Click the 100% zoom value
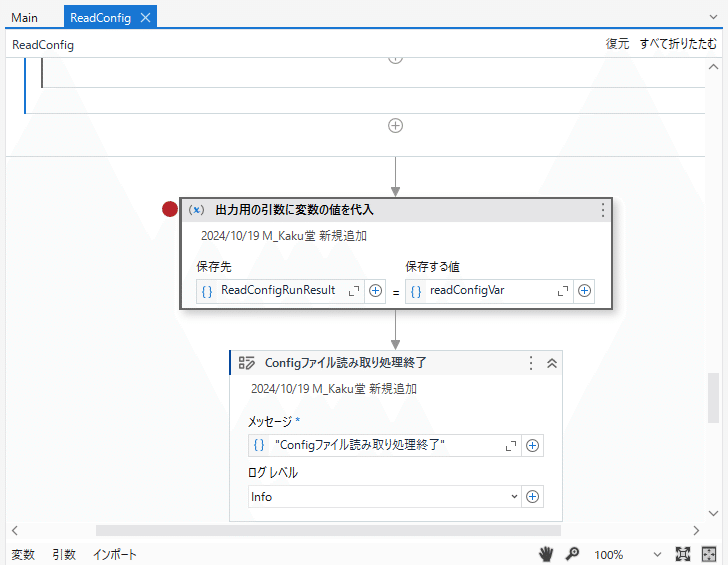Viewport: 728px width, 565px height. click(608, 555)
